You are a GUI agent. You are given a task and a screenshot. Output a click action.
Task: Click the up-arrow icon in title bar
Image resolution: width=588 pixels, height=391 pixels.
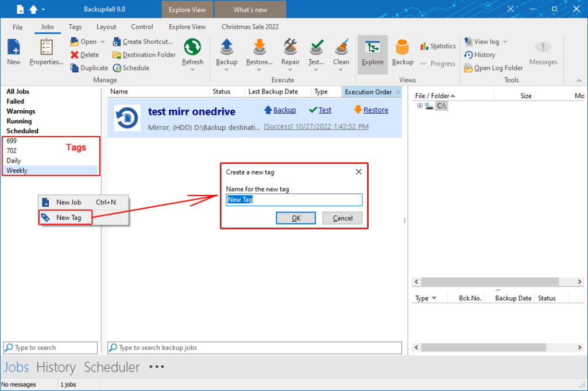(33, 9)
